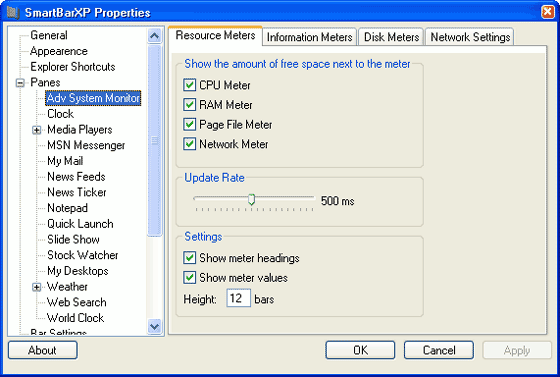Confirm with the OK button
The image size is (560, 377).
pyautogui.click(x=360, y=350)
